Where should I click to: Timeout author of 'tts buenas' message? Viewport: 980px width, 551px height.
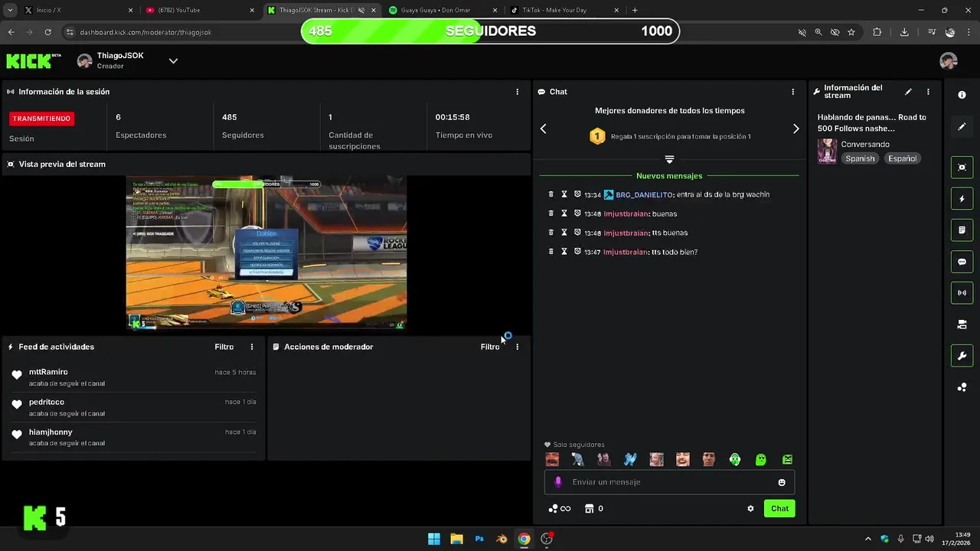click(564, 233)
